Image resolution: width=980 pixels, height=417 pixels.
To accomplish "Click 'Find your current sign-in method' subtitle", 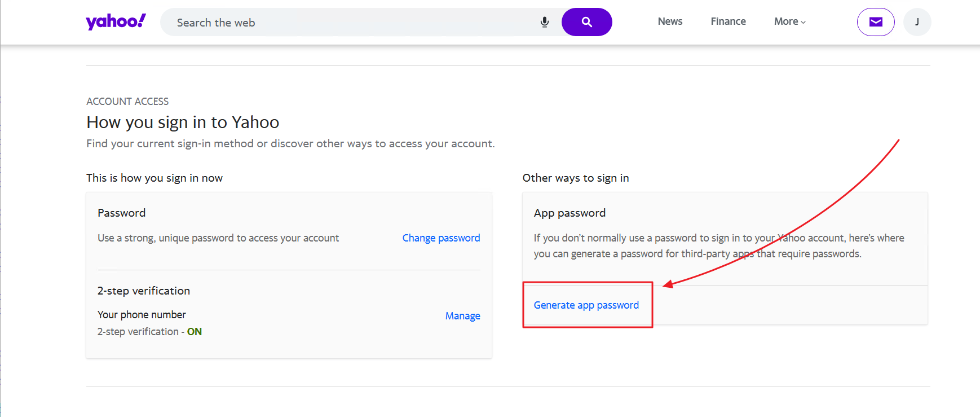I will pos(290,144).
